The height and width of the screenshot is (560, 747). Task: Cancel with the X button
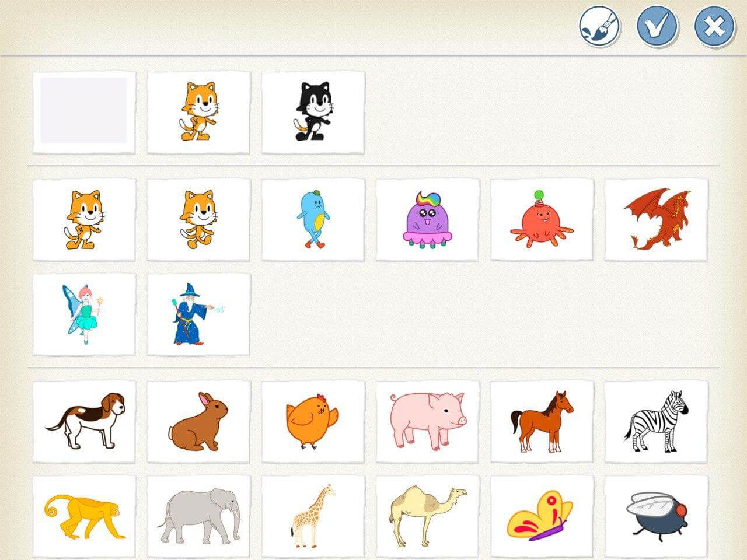pos(714,26)
